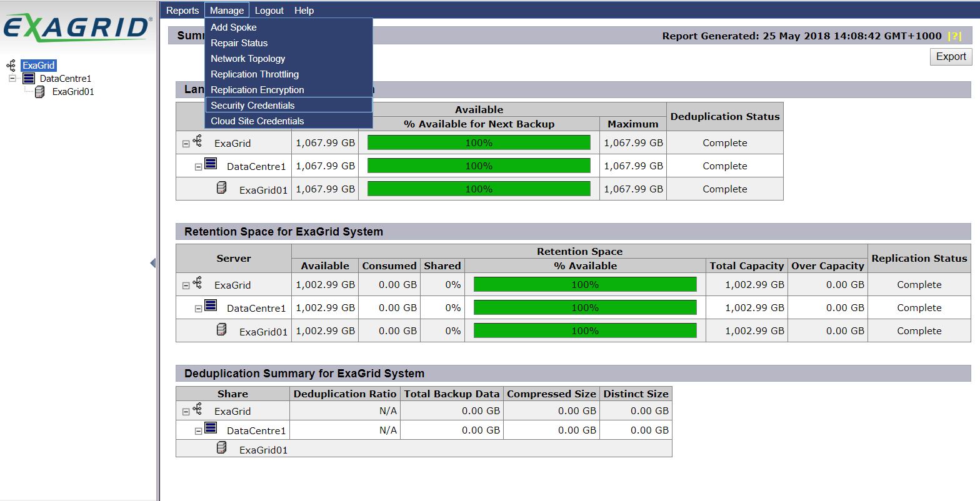The image size is (980, 501).
Task: Click the ExaGrid01 server icon in sidebar tree
Action: pyautogui.click(x=40, y=92)
